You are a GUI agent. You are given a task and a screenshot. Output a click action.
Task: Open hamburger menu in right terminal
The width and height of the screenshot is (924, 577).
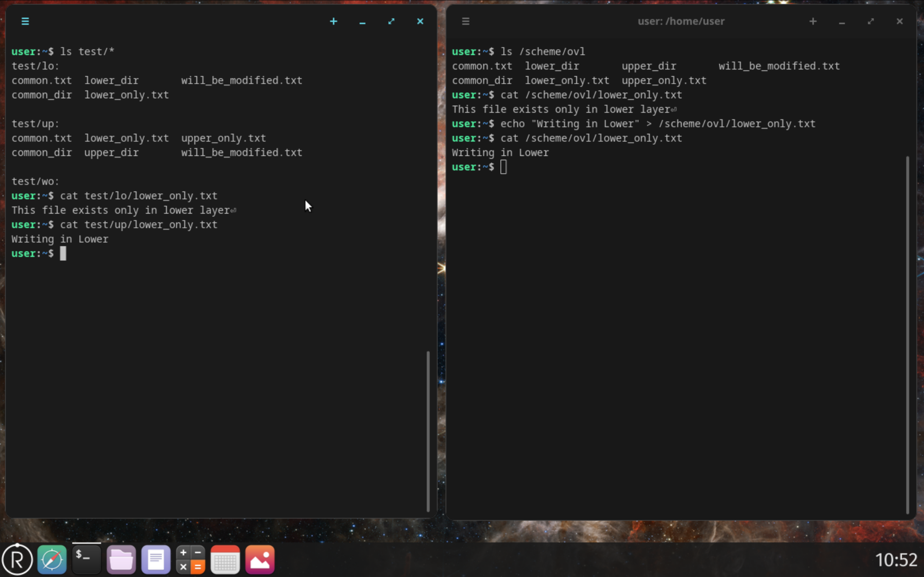[466, 21]
